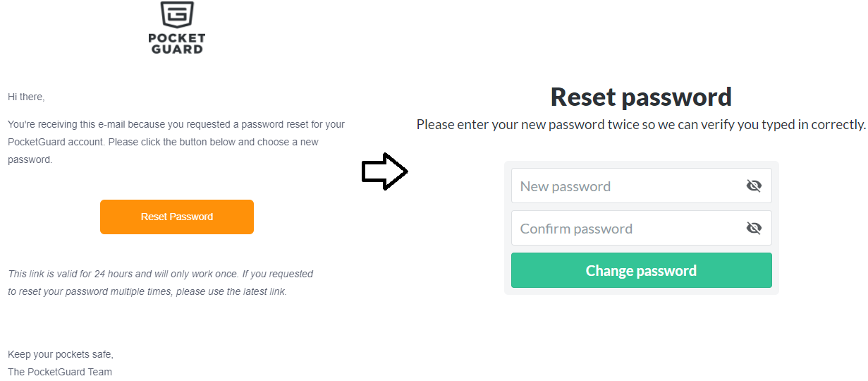Click the "PocketGuard account. Please click" line

[x=163, y=142]
